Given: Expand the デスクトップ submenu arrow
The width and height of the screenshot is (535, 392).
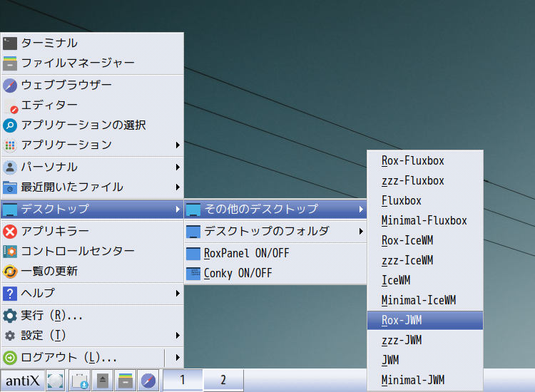Looking at the screenshot, I should point(178,209).
